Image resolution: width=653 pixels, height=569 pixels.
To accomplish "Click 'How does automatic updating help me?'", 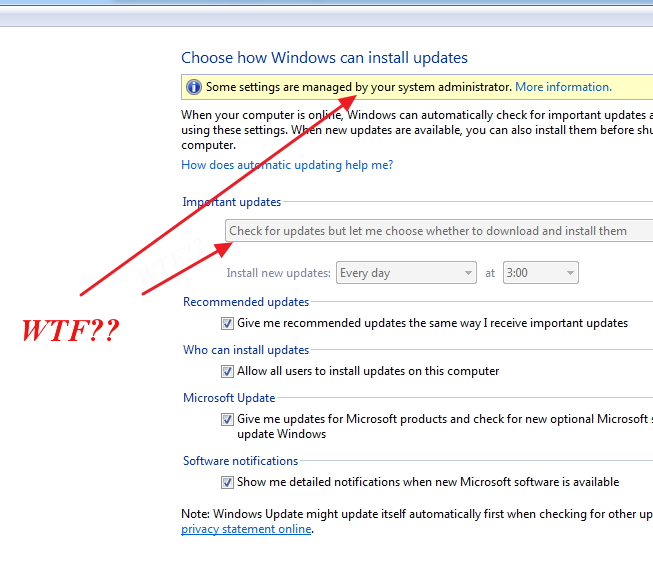I will 287,165.
